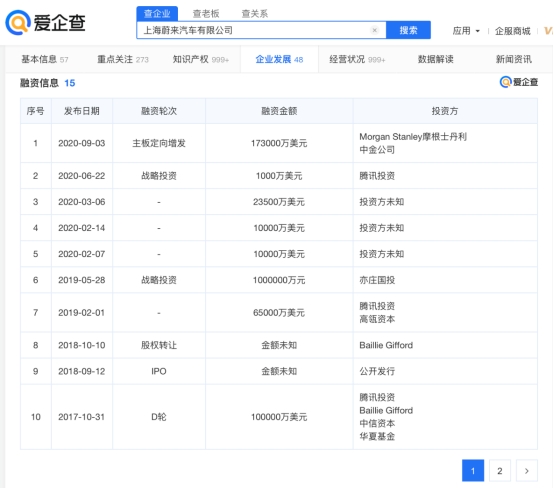Viewport: 554px width, 489px height.
Task: Click the amount 100000万美元
Action: [x=279, y=417]
